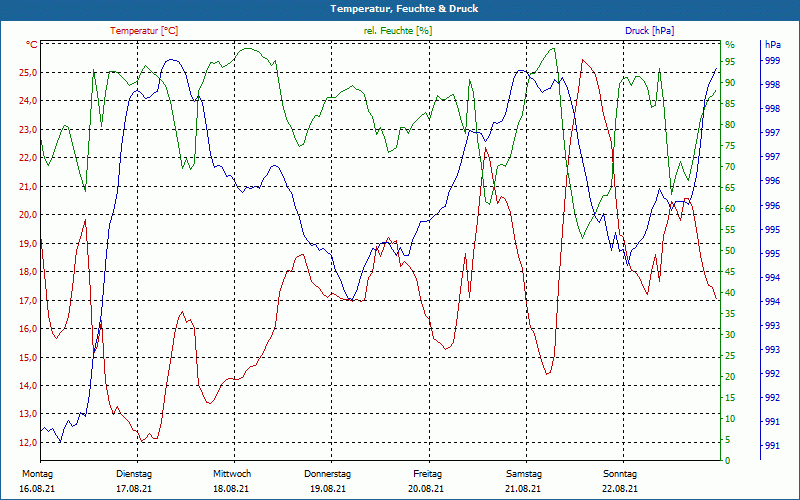Click the "Donnerstag" day label
Viewport: 800px width, 500px height.
coord(328,473)
